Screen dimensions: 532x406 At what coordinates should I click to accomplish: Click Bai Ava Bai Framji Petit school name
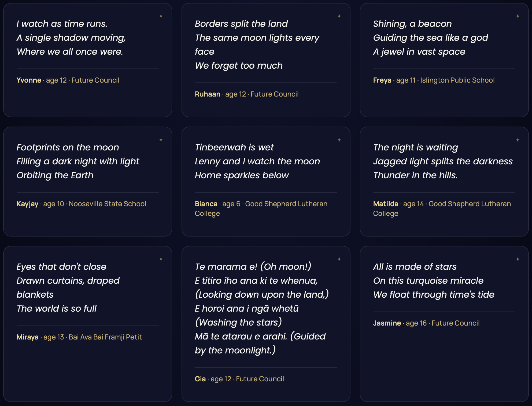pyautogui.click(x=105, y=337)
